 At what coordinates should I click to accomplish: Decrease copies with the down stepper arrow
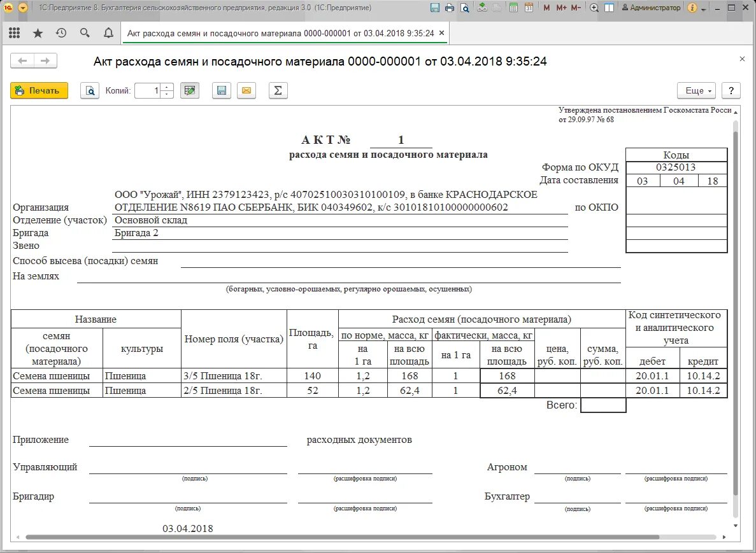click(167, 94)
